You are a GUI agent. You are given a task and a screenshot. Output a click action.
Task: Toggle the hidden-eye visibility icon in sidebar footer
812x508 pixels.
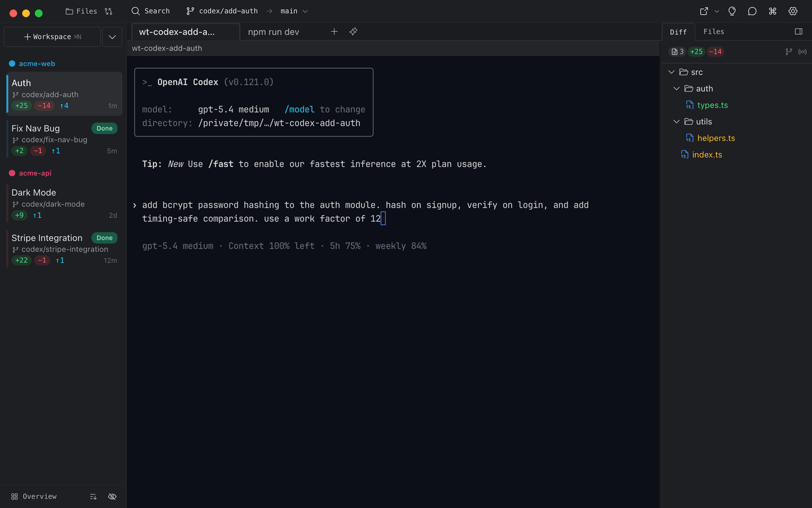click(x=112, y=497)
